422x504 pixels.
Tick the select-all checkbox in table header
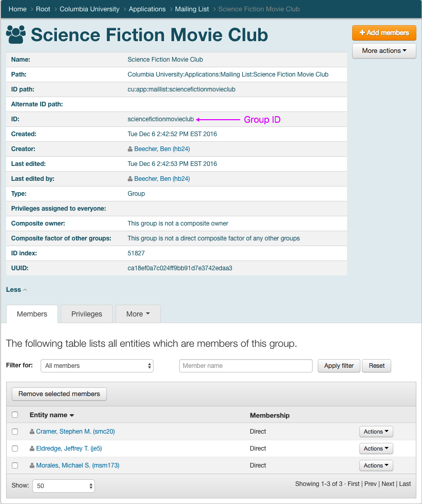(15, 415)
